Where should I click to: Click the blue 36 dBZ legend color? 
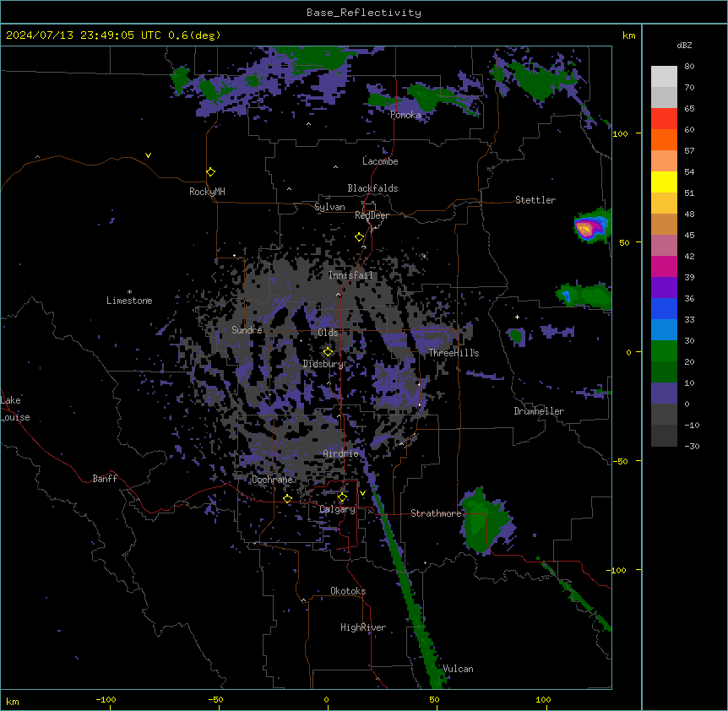click(664, 308)
